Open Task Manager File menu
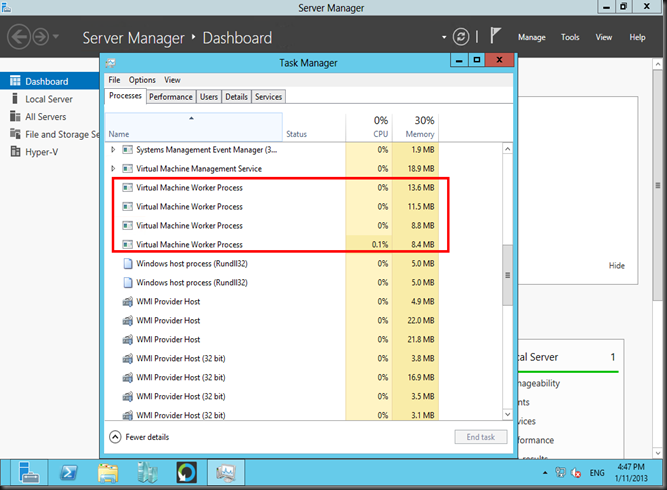 click(x=114, y=80)
